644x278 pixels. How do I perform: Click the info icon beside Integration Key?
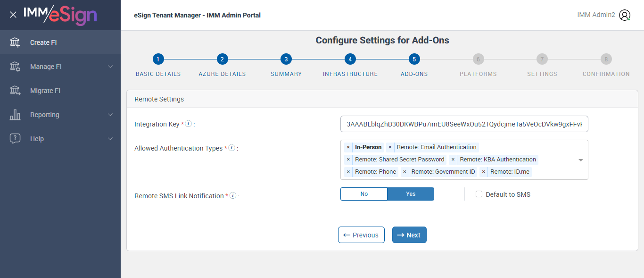(x=189, y=124)
